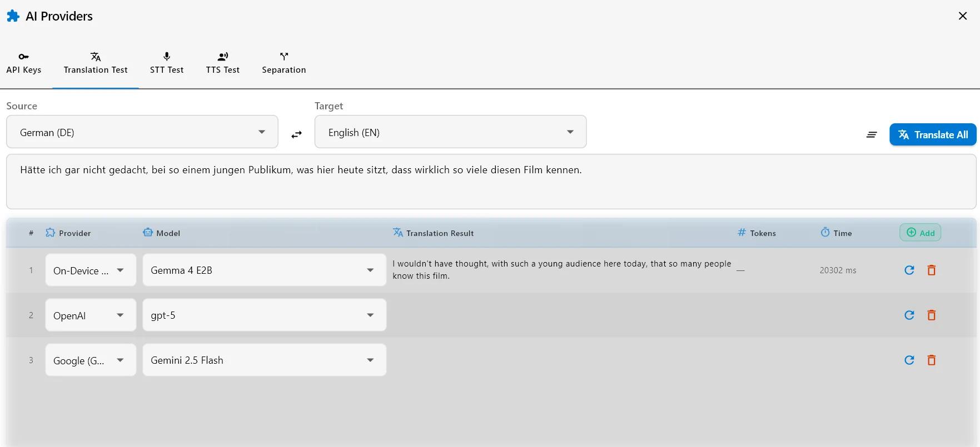The image size is (980, 447).
Task: Delete the On-Device Gemma row
Action: point(932,270)
